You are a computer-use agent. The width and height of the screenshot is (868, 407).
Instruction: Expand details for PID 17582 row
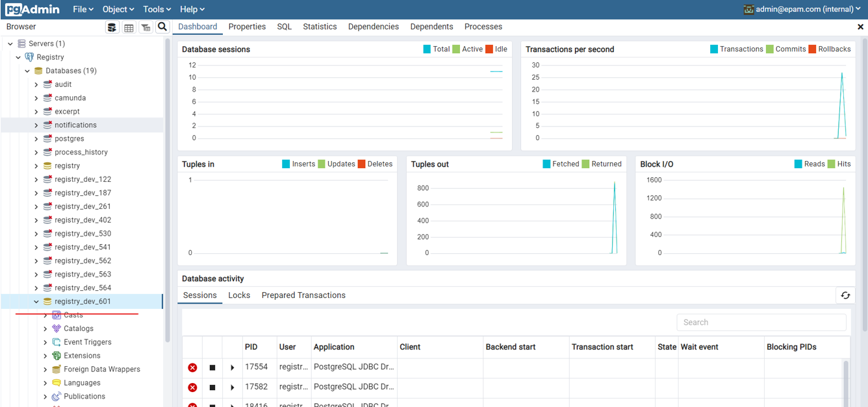pos(233,388)
